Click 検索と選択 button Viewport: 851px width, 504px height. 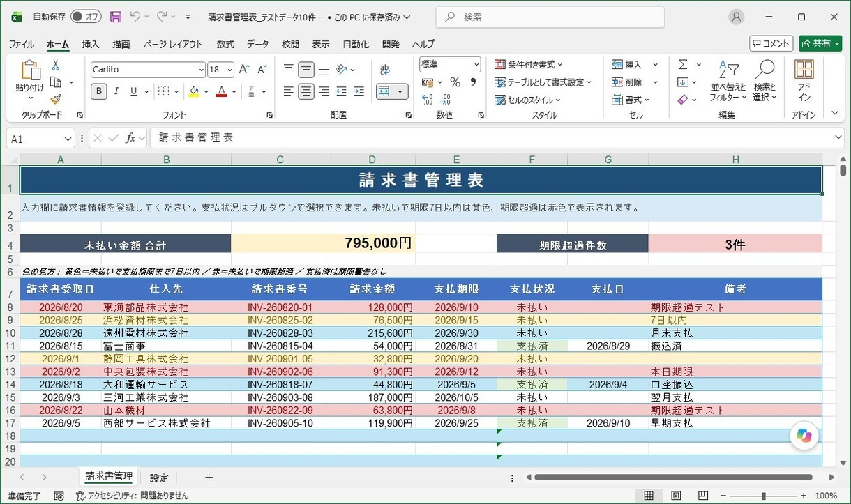[x=765, y=81]
